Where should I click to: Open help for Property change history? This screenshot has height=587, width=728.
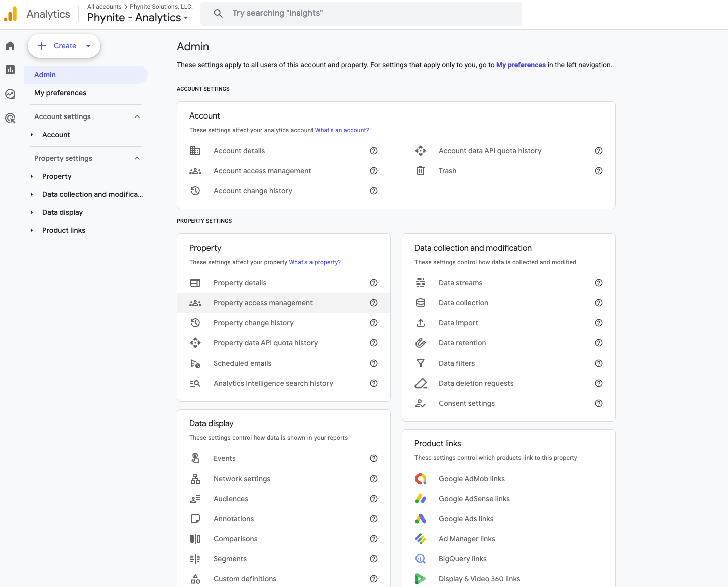click(374, 323)
